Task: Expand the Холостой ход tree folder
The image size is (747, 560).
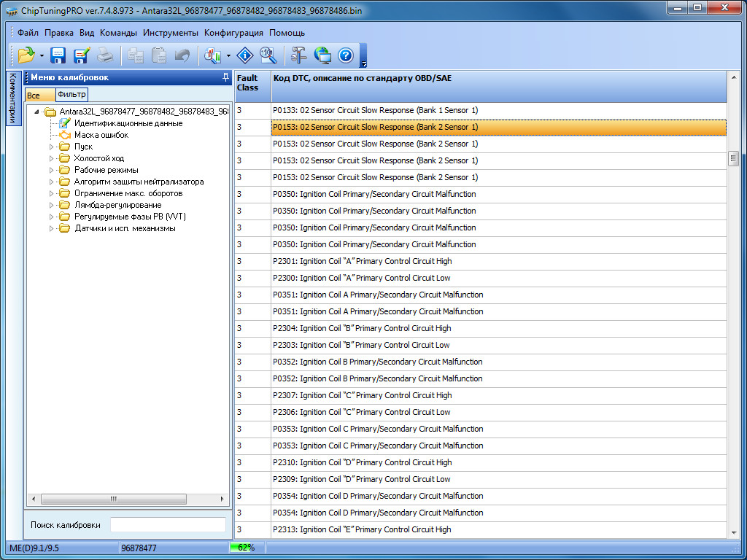Action: click(x=52, y=158)
